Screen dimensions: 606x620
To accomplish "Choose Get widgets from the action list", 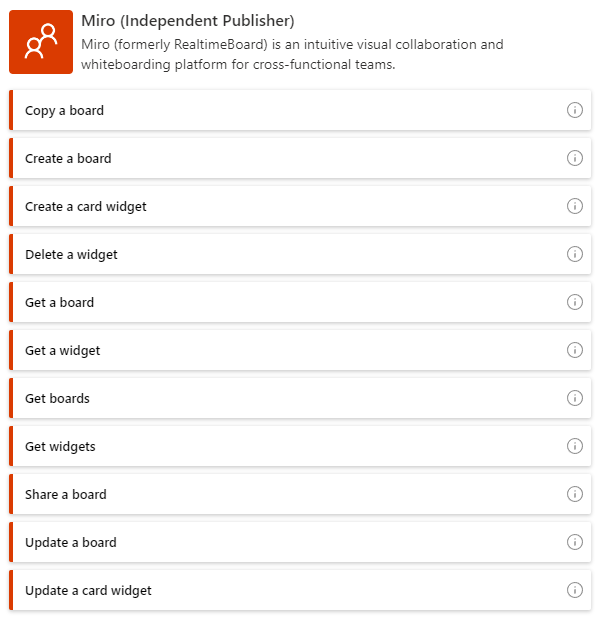I will [x=300, y=446].
